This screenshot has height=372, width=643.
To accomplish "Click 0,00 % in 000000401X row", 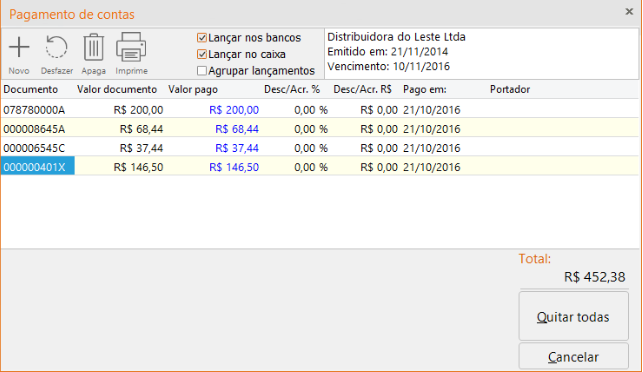I will [311, 167].
